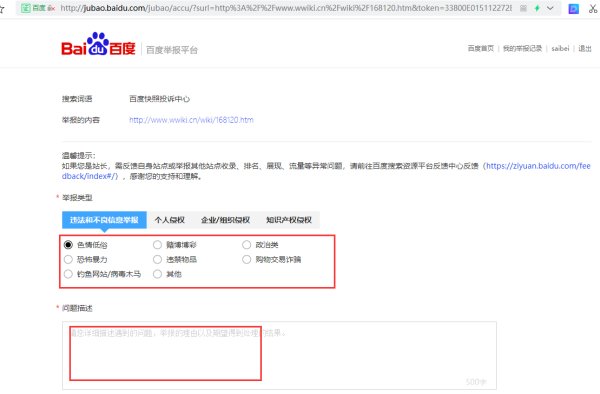
Task: Click the 温馨提示 heading text
Action: (79, 155)
